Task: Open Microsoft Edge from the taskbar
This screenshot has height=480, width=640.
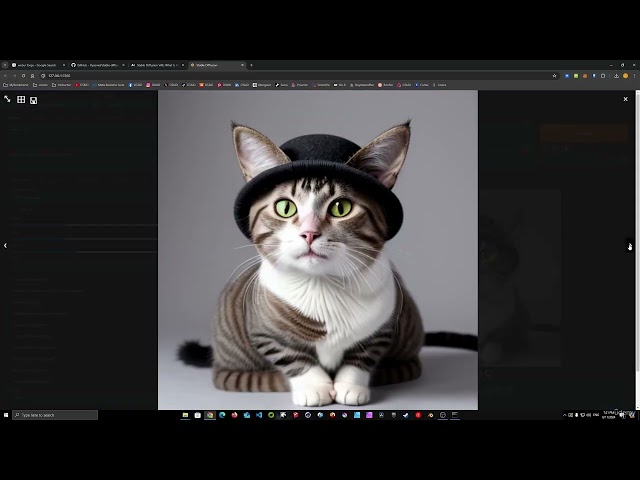Action: (222, 415)
